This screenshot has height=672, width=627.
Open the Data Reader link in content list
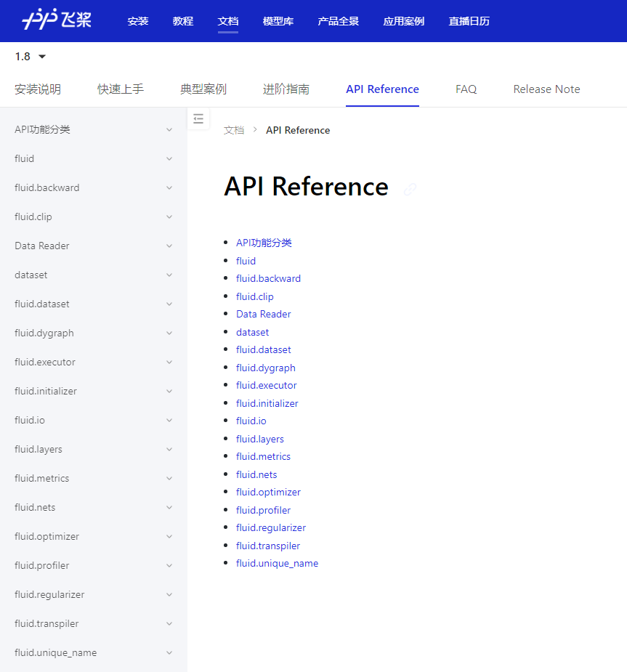click(263, 314)
